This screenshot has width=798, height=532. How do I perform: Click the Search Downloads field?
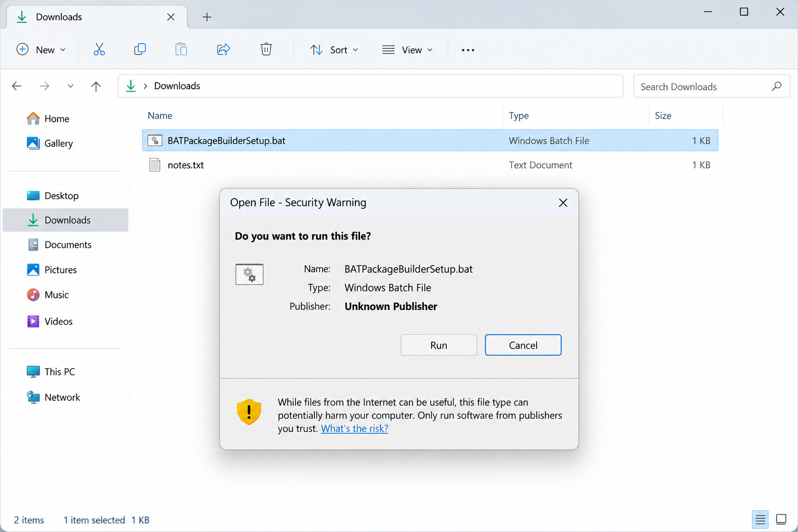712,86
